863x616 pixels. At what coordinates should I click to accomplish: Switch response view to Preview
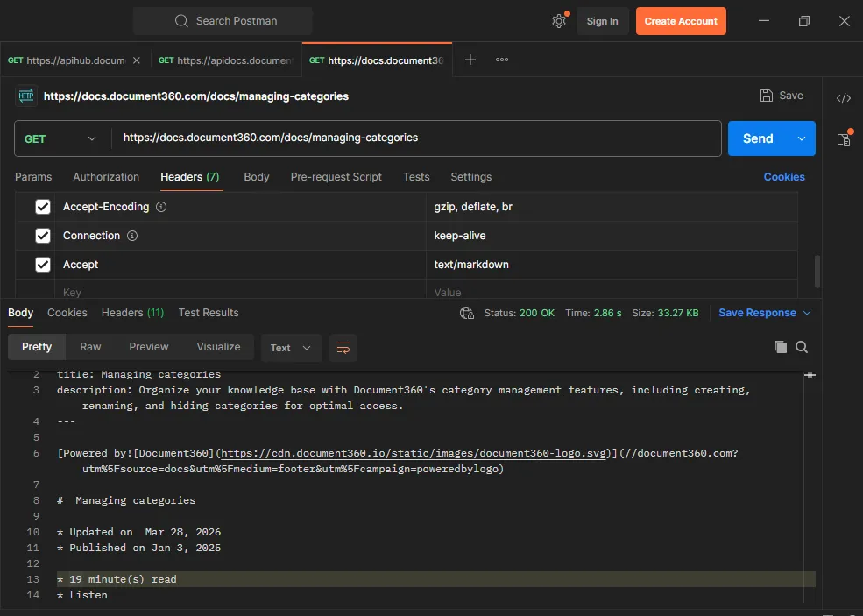pos(149,347)
